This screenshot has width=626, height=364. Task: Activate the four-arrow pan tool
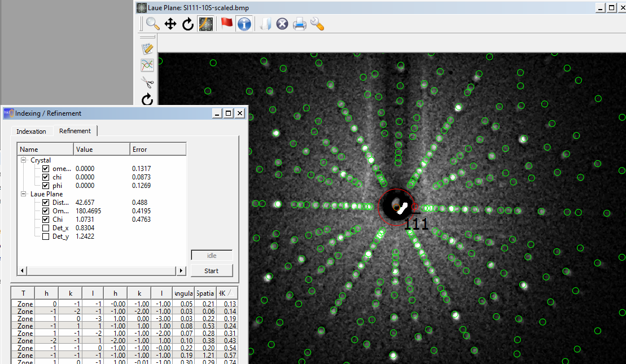pyautogui.click(x=170, y=24)
